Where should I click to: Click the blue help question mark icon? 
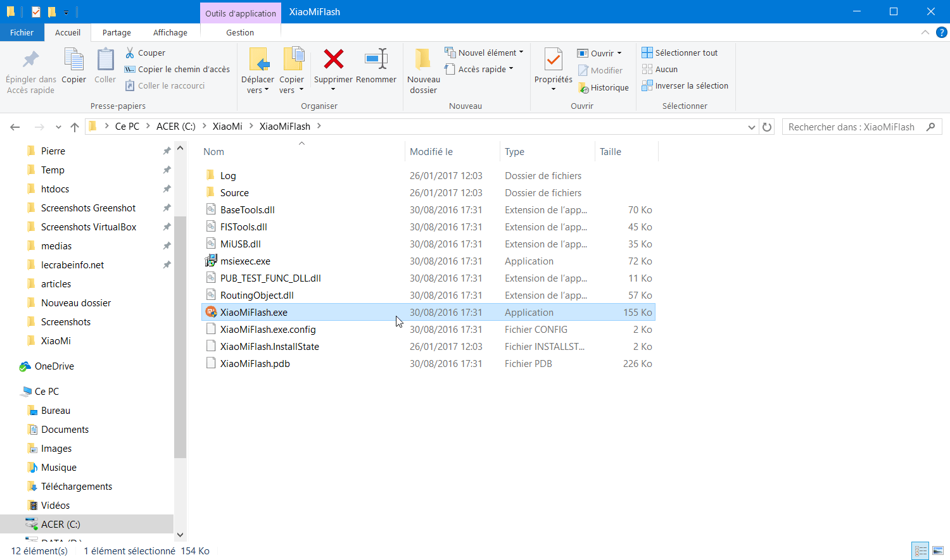point(942,32)
